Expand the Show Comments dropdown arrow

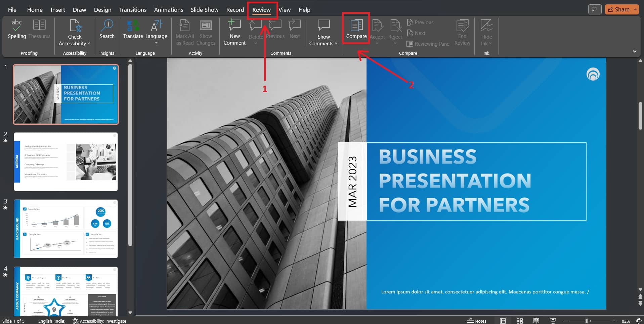tap(336, 43)
